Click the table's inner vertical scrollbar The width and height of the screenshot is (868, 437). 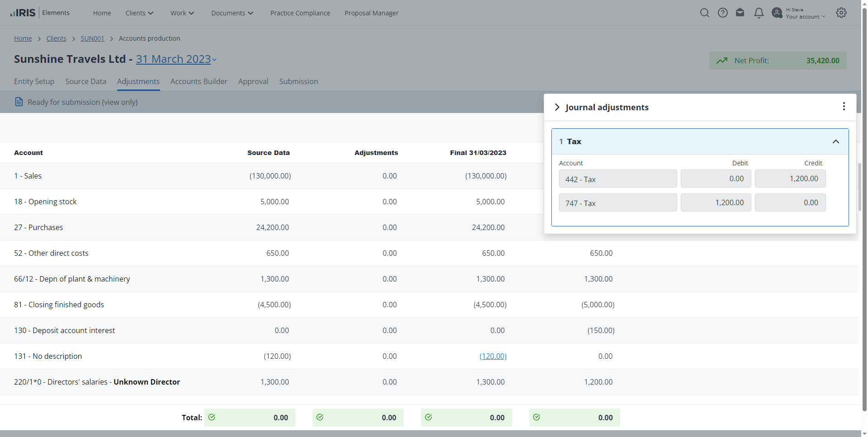pyautogui.click(x=859, y=187)
